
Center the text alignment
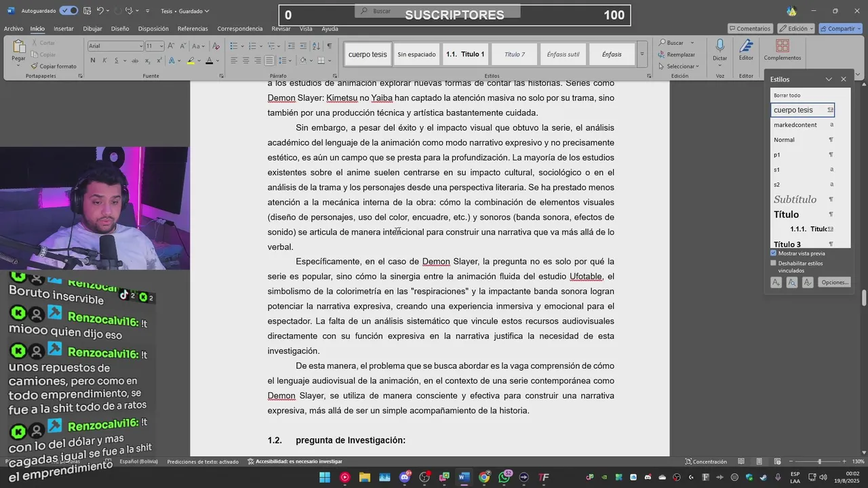(x=245, y=60)
